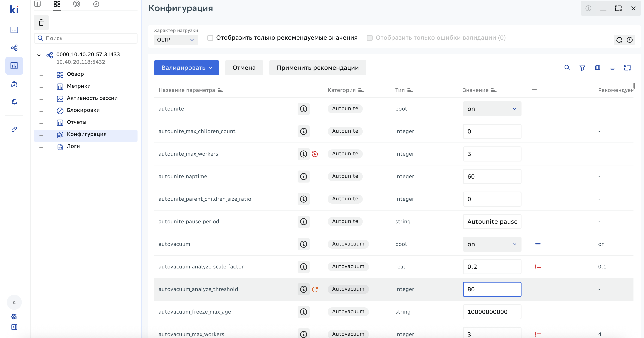Click autounite_naptime value field 60
This screenshot has width=644, height=338.
[492, 177]
